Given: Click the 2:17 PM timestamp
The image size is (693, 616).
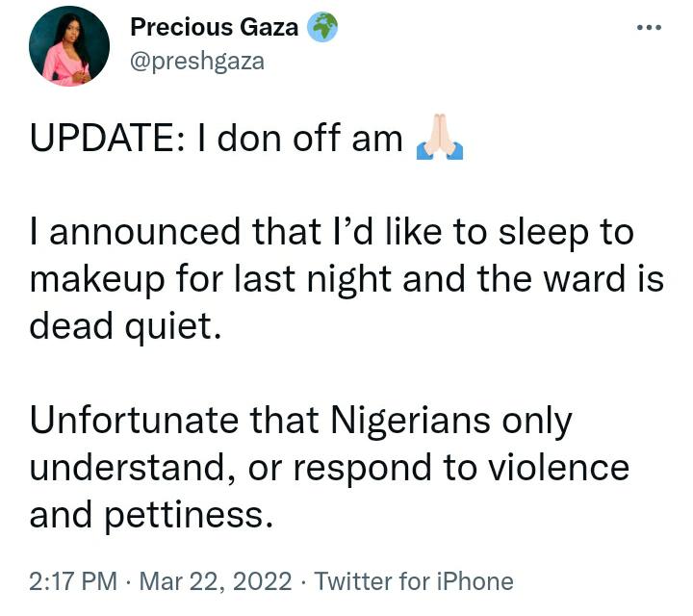Looking at the screenshot, I should coord(73,581).
